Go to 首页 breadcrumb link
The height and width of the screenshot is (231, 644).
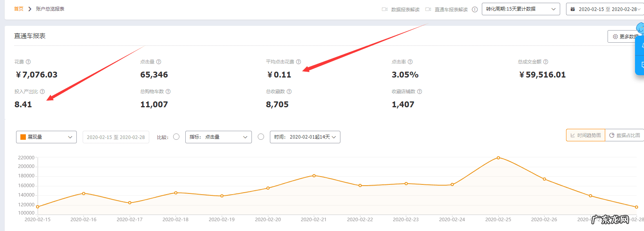pyautogui.click(x=18, y=9)
